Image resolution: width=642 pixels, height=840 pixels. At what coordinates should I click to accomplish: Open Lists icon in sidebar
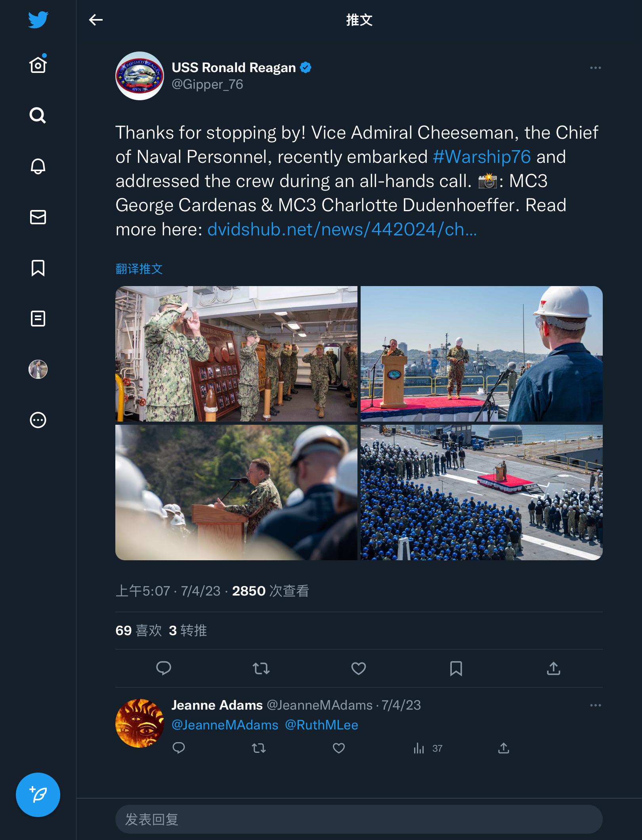[x=38, y=319]
